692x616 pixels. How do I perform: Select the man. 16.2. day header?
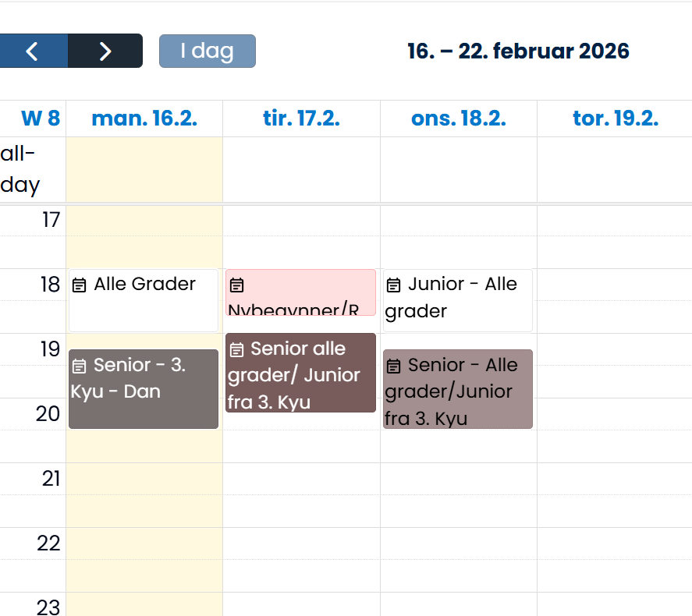tap(144, 119)
